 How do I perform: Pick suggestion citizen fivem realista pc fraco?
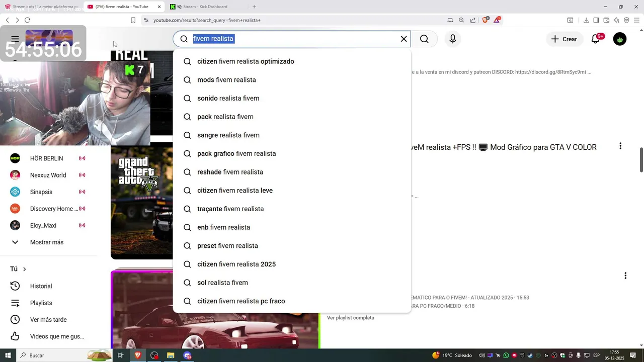pyautogui.click(x=292, y=301)
